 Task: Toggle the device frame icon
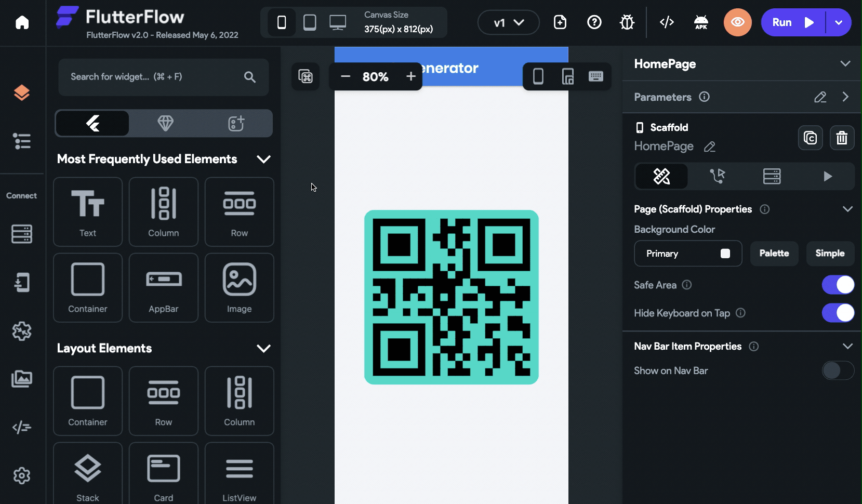coord(538,76)
